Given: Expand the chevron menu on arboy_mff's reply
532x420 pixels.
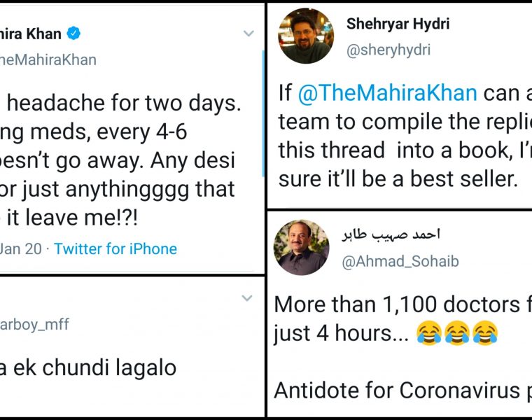Looking at the screenshot, I should tap(246, 299).
